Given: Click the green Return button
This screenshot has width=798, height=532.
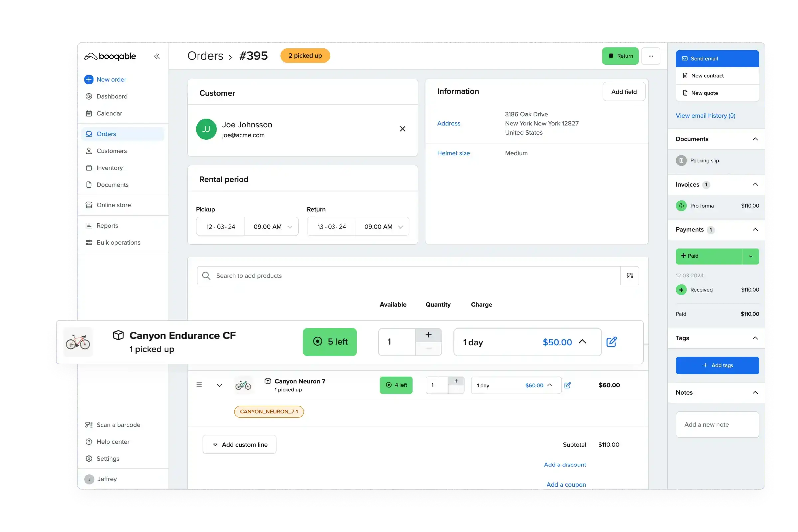Looking at the screenshot, I should coord(620,56).
